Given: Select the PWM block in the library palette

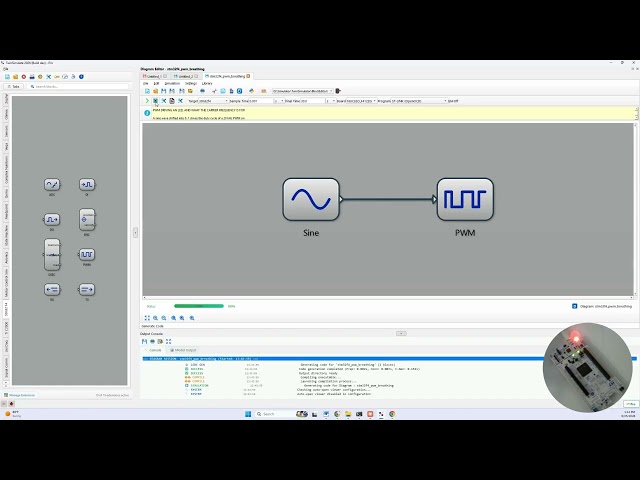Looking at the screenshot, I should click(87, 255).
